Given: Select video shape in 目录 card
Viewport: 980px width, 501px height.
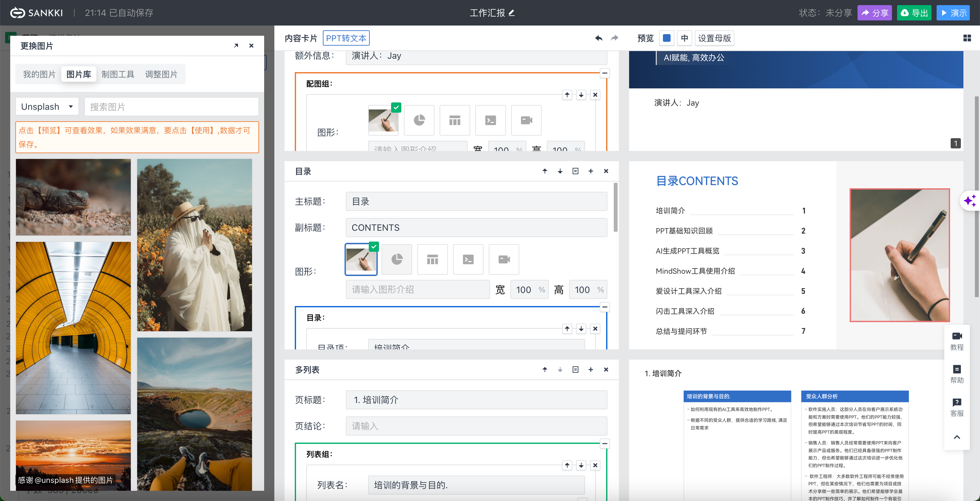Looking at the screenshot, I should tap(504, 259).
